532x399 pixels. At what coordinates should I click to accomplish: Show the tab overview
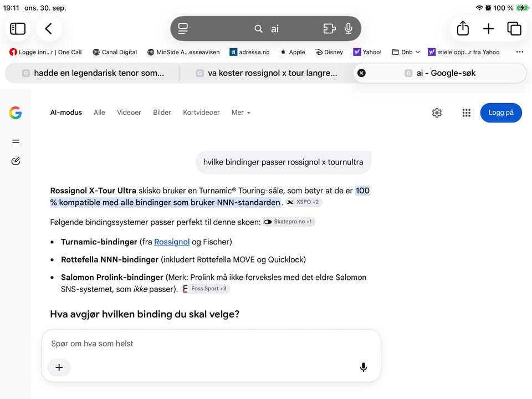[514, 28]
